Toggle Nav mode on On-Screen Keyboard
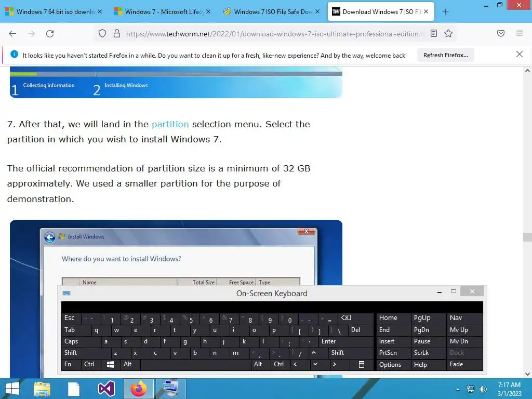The height and width of the screenshot is (399, 532). (x=464, y=318)
